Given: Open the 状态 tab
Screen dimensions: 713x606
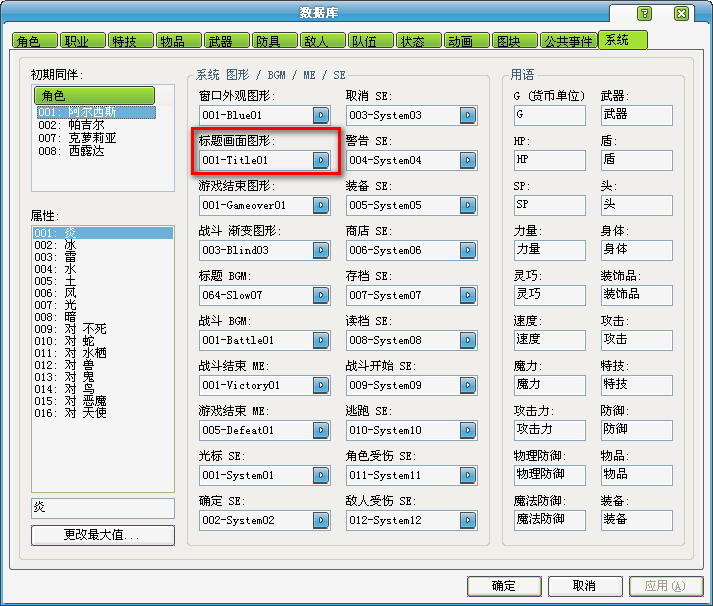Looking at the screenshot, I should (x=419, y=41).
